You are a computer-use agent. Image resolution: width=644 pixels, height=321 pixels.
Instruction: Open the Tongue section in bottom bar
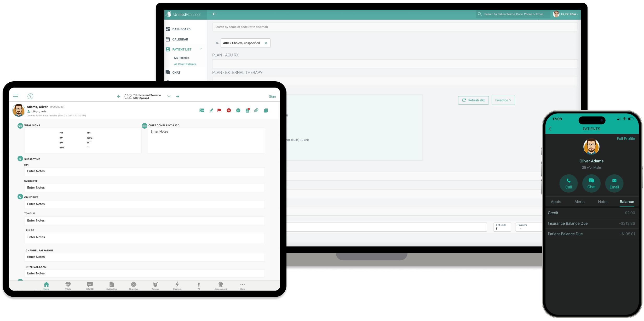pos(155,286)
